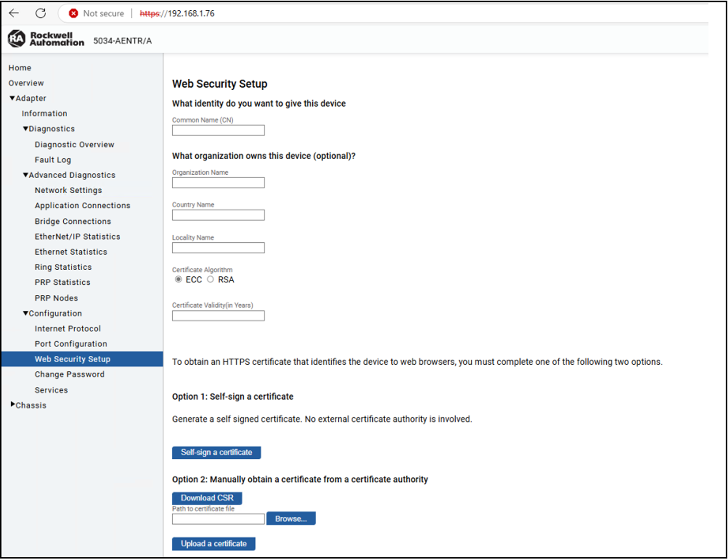Expand the Chassis tree node

click(x=12, y=404)
